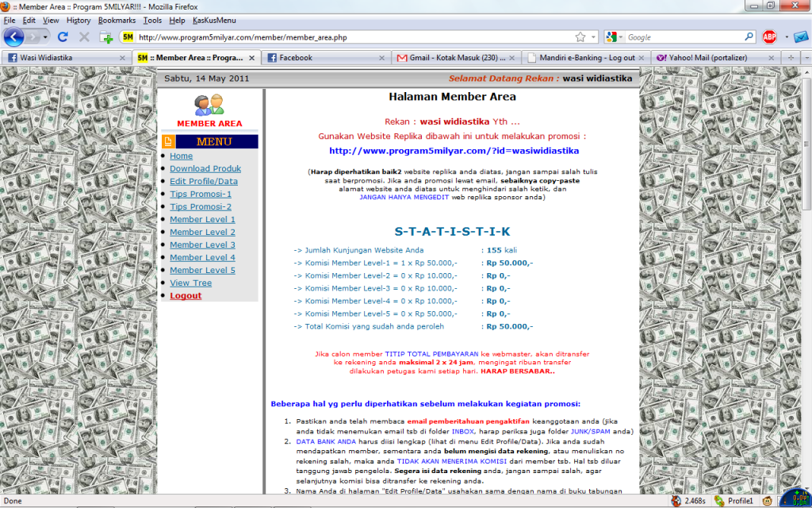Open the Google search engine selector dropdown
This screenshot has height=508, width=812.
click(x=615, y=37)
